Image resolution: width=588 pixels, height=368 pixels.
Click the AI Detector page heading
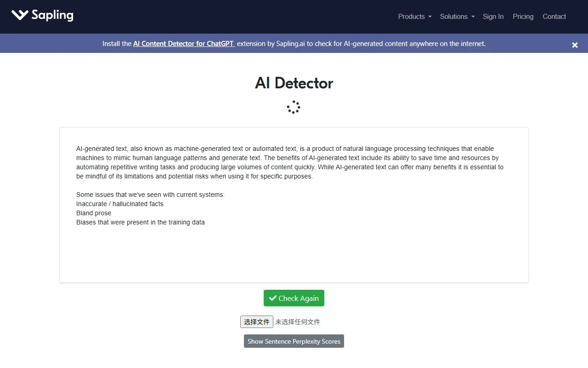(294, 83)
